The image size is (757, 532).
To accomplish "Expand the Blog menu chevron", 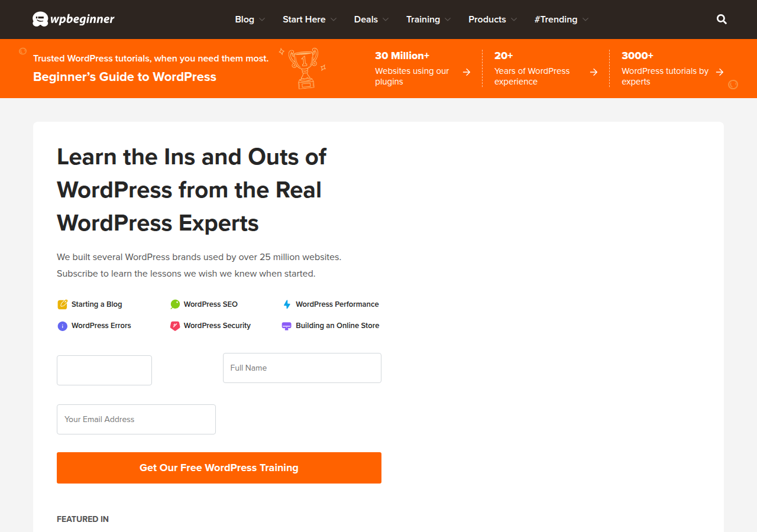I will pyautogui.click(x=262, y=20).
